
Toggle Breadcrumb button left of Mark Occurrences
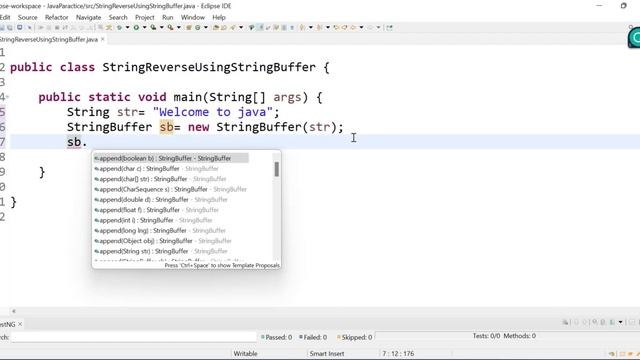(x=251, y=28)
